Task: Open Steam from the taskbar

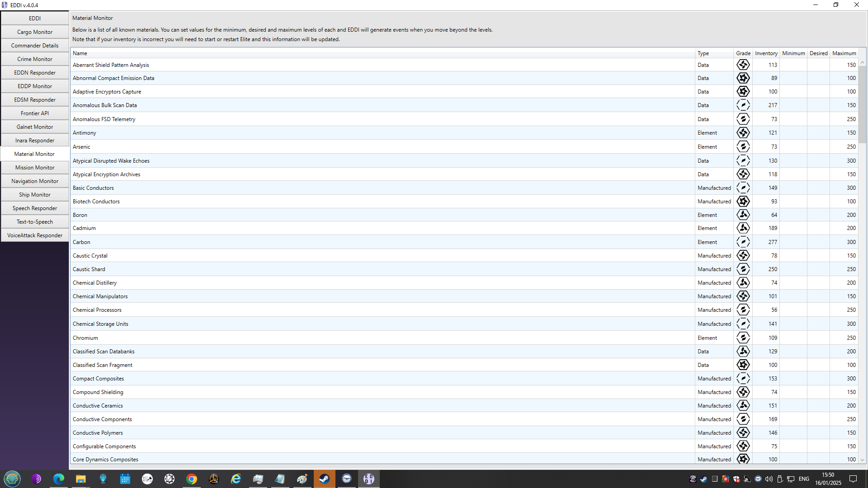Action: click(324, 479)
